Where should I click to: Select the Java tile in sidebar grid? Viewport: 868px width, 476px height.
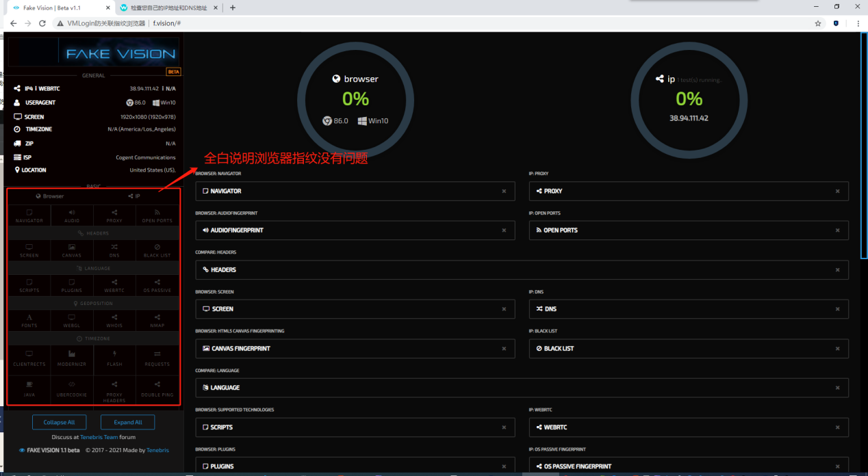(x=29, y=388)
